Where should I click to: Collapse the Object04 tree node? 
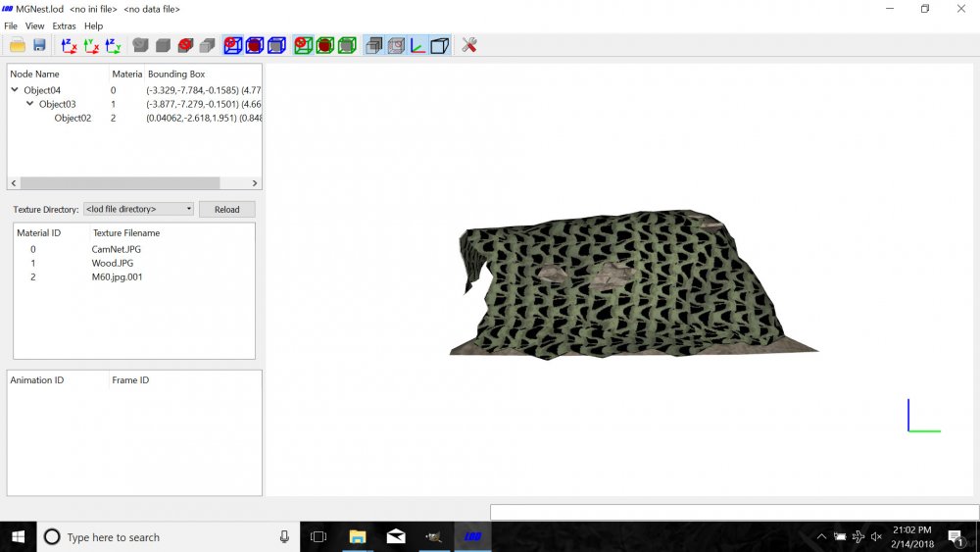pyautogui.click(x=15, y=90)
